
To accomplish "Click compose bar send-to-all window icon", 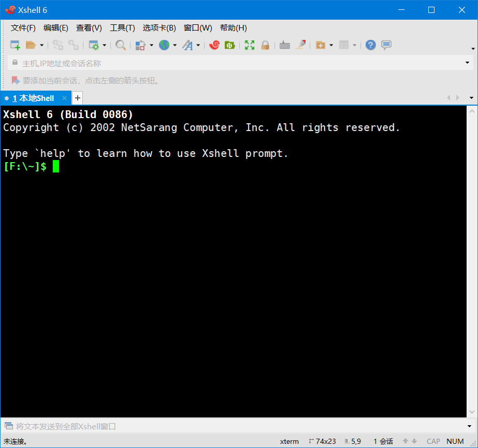I will point(9,426).
